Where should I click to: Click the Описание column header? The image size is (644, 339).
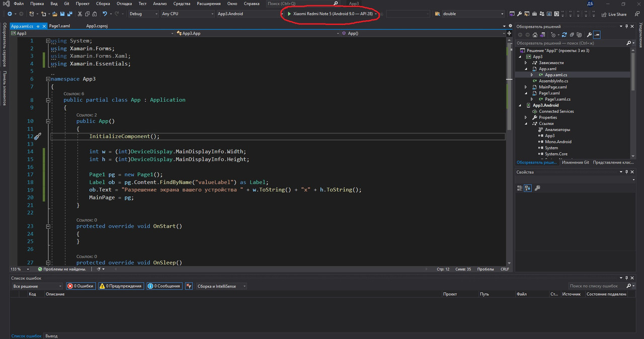coord(55,294)
